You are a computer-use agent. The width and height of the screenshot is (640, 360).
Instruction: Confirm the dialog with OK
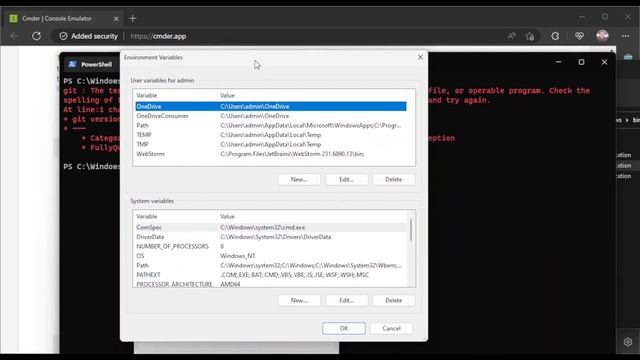pyautogui.click(x=344, y=328)
